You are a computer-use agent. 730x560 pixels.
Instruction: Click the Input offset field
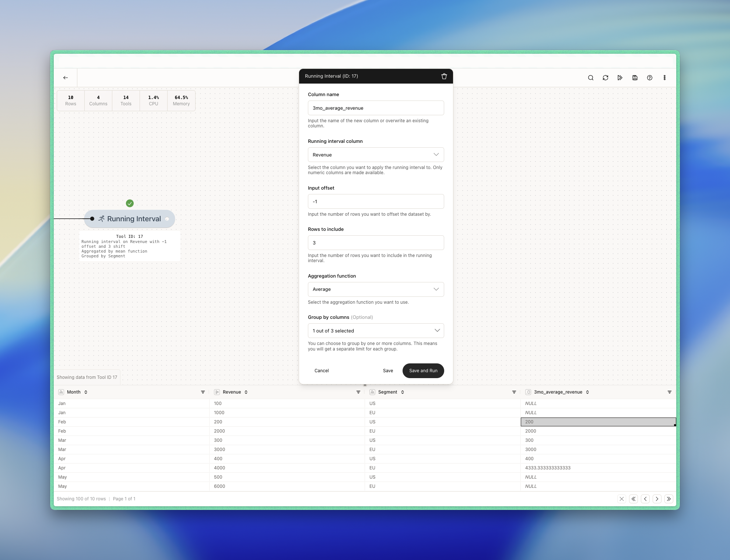(x=376, y=201)
